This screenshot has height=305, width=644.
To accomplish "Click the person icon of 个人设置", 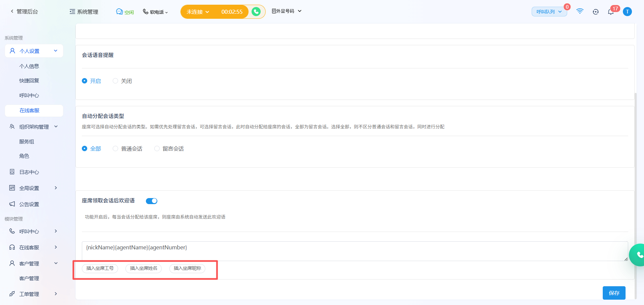I will [12, 51].
